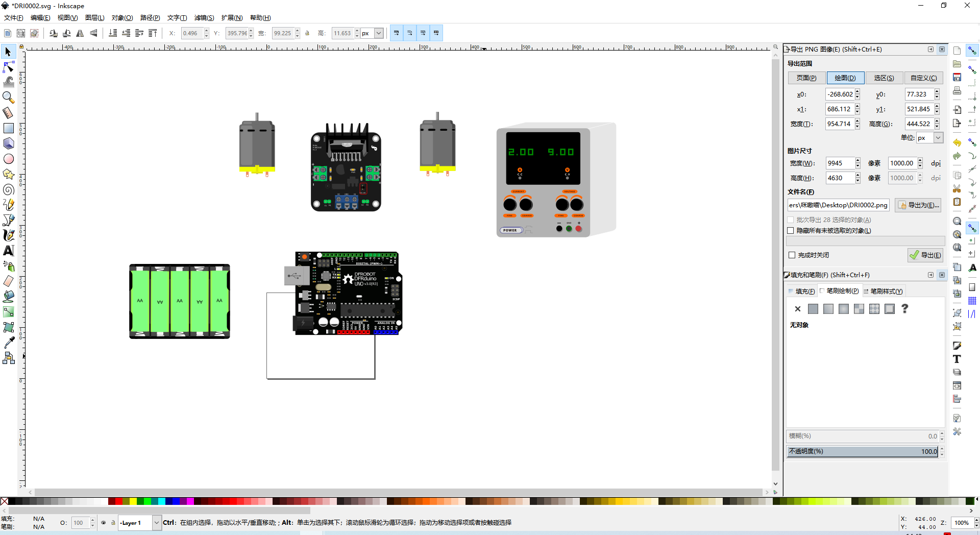Adjust the 不透明度 opacity slider
Image resolution: width=980 pixels, height=535 pixels.
click(x=863, y=451)
